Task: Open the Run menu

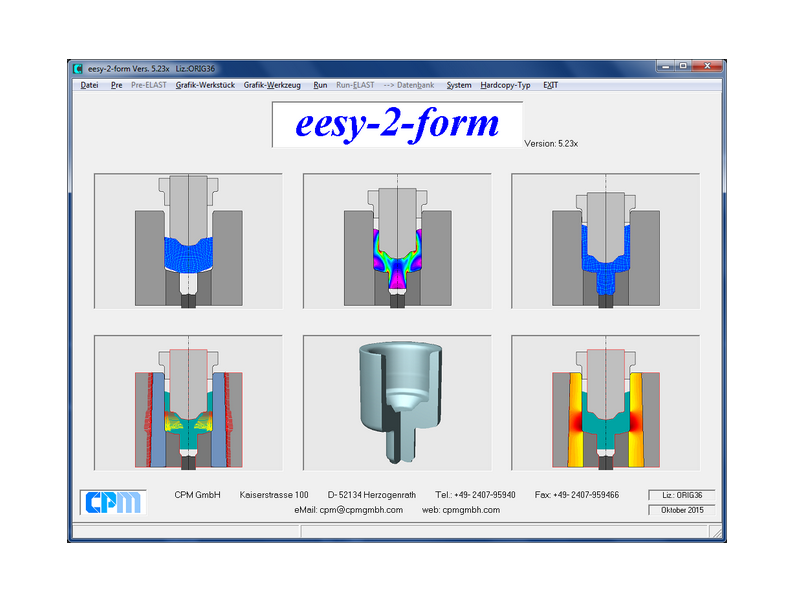Action: click(x=320, y=85)
